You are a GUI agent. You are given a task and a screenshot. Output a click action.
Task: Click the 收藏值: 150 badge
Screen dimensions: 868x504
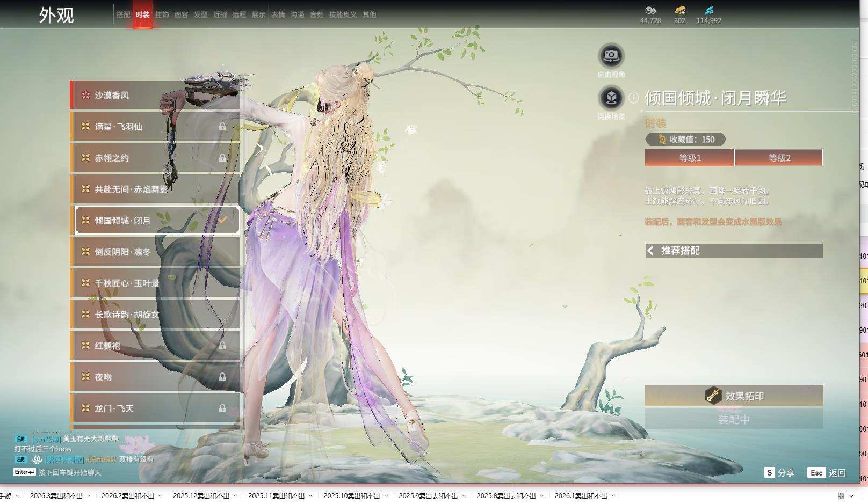click(x=686, y=140)
